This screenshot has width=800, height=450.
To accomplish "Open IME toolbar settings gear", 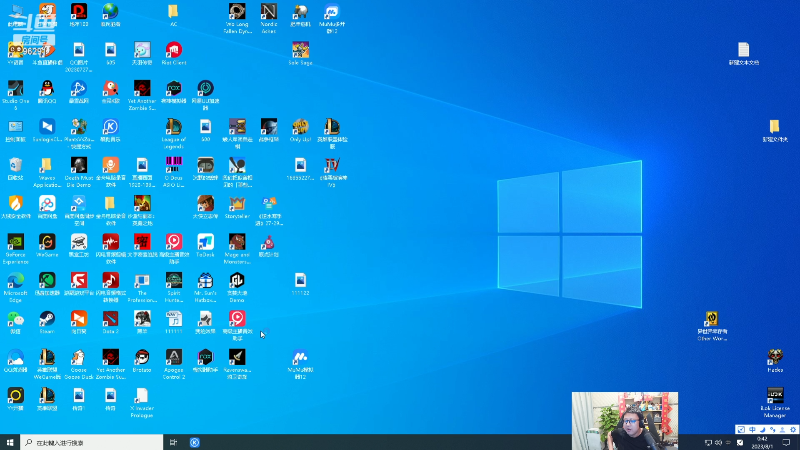I will pyautogui.click(x=793, y=430).
